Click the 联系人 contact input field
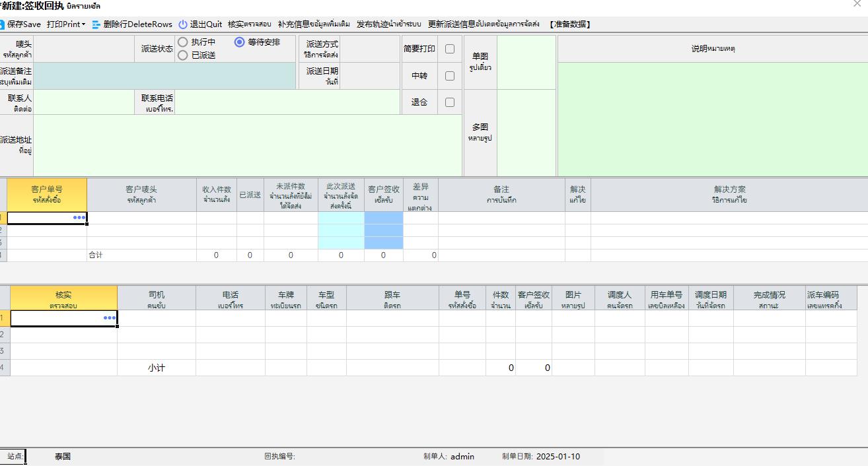 point(84,102)
